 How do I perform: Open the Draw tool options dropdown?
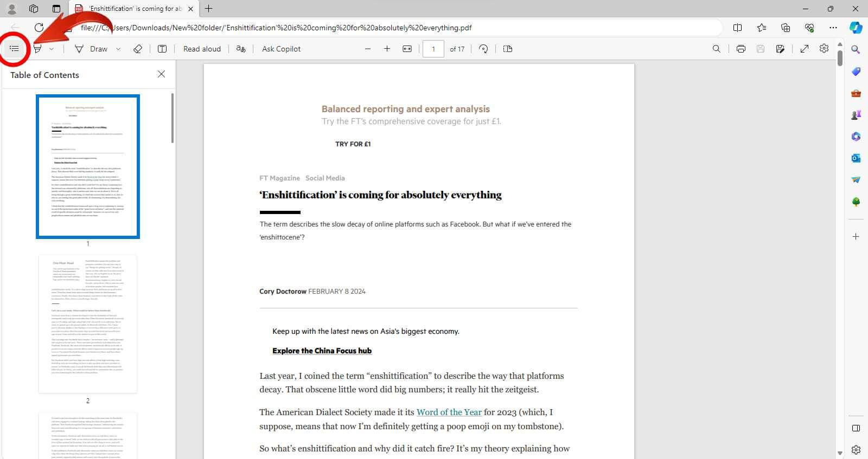118,49
